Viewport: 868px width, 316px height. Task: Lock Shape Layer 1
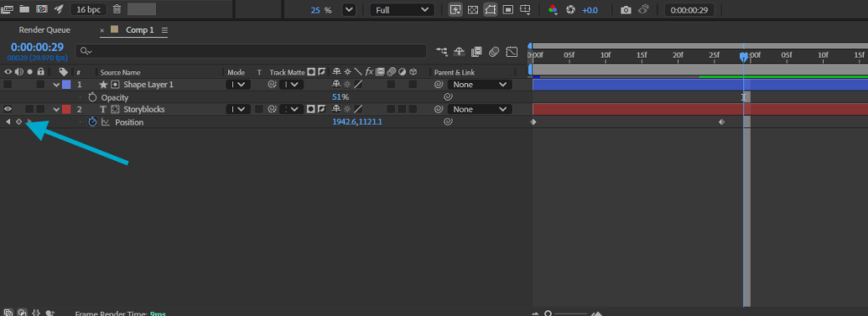tap(41, 85)
